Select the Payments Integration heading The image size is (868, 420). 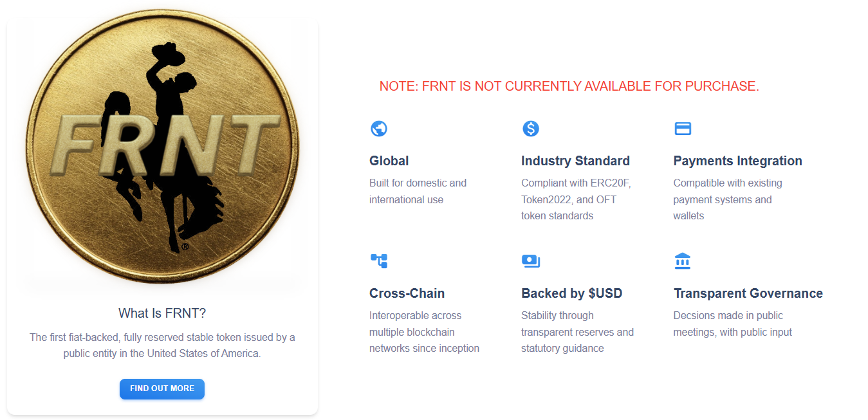coord(738,161)
